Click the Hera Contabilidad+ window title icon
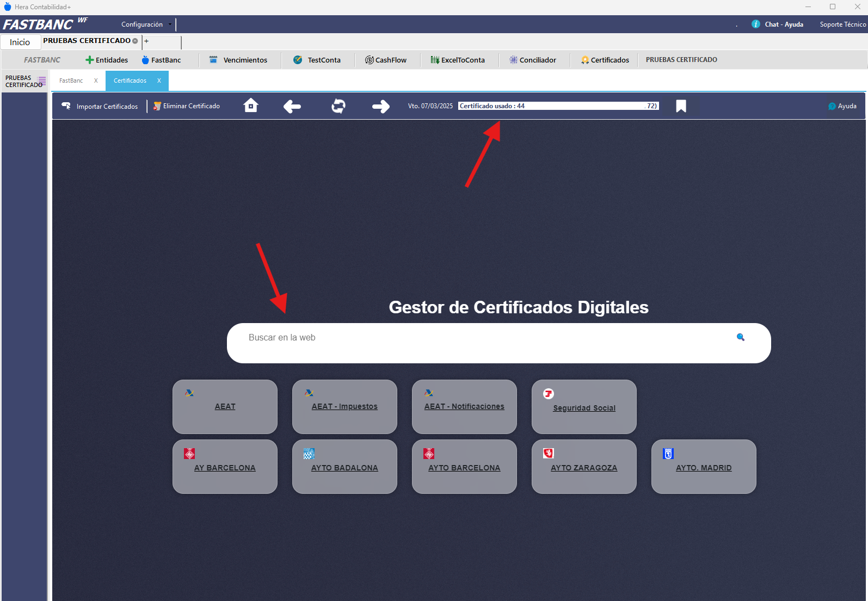The height and width of the screenshot is (601, 868). (x=8, y=7)
